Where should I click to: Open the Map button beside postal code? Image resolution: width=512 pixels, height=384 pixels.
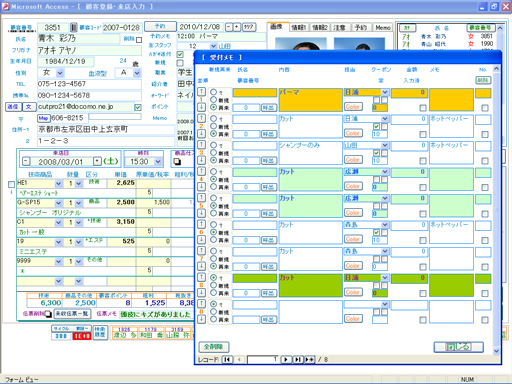pyautogui.click(x=43, y=118)
